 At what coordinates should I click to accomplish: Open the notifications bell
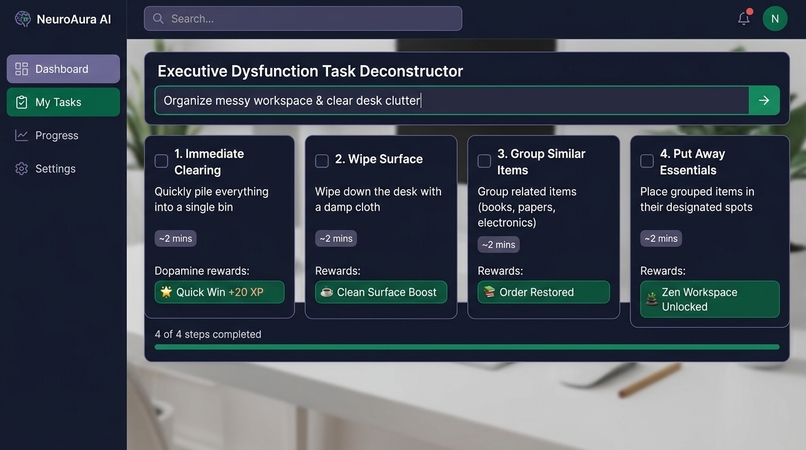(743, 19)
